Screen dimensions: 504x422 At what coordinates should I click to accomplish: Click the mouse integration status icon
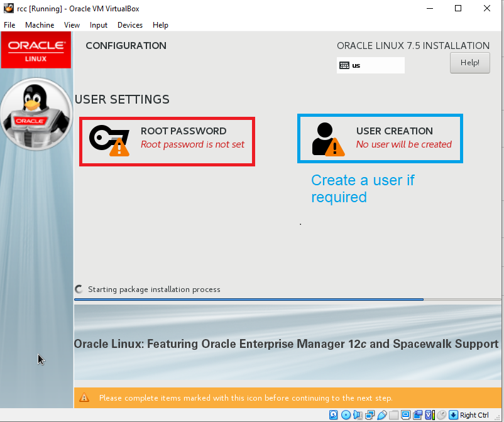click(x=442, y=415)
